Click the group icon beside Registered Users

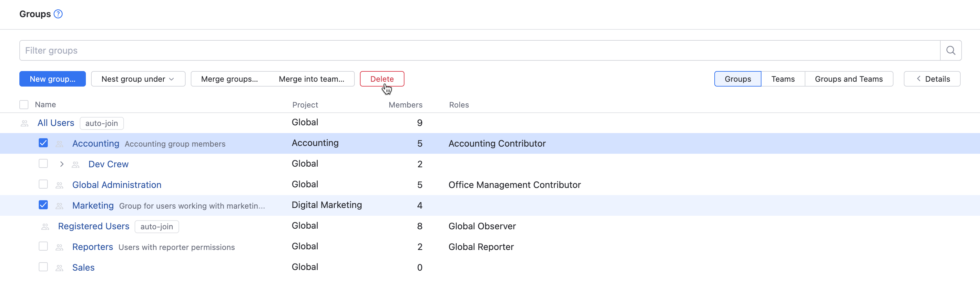pyautogui.click(x=45, y=227)
